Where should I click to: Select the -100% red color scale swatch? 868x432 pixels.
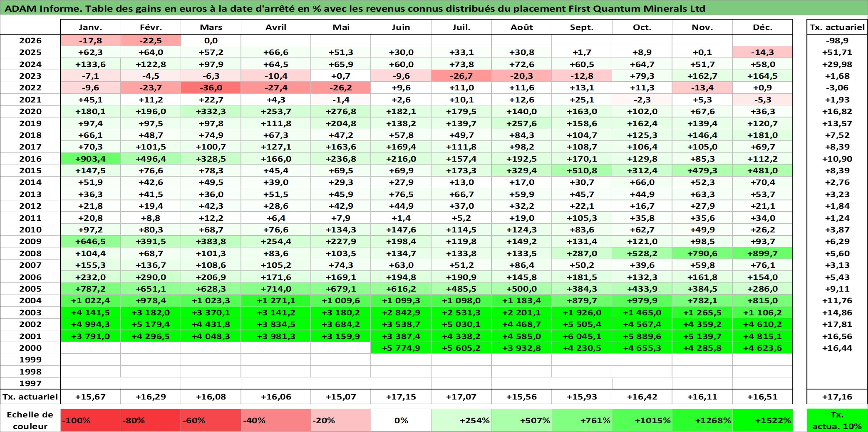click(91, 420)
